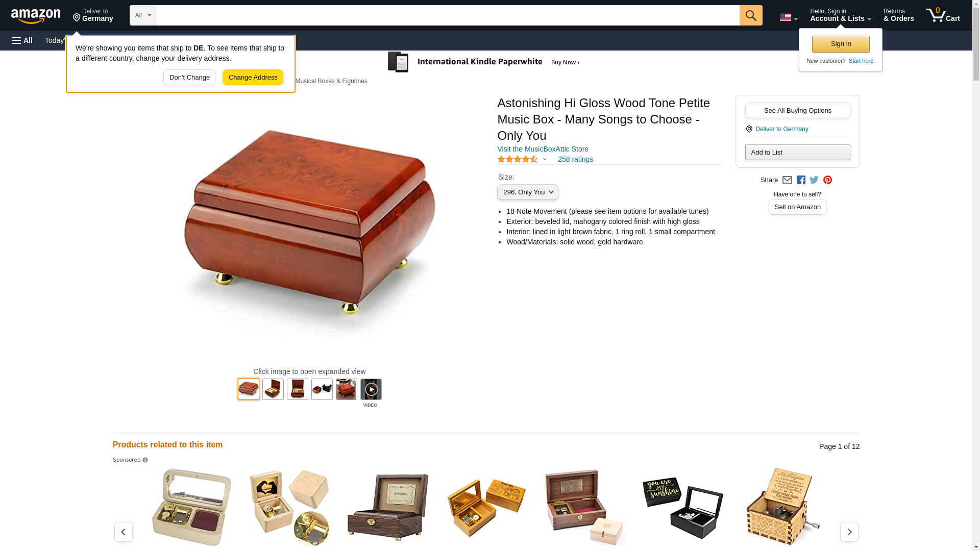This screenshot has width=980, height=551.
Task: Play the product video thumbnail
Action: (x=371, y=389)
